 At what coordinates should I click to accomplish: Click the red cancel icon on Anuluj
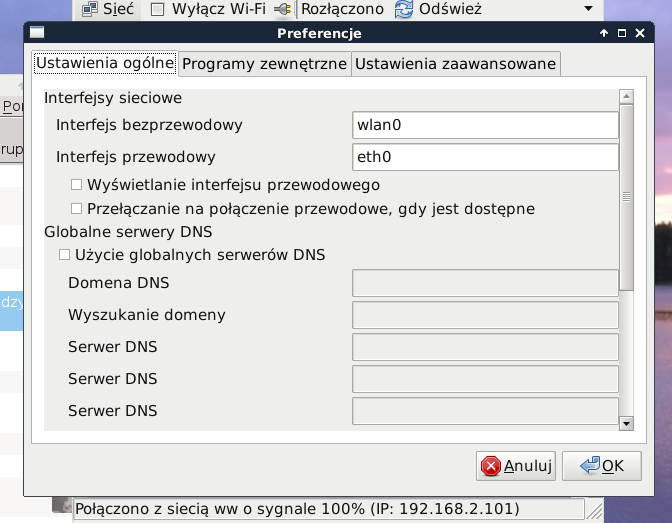[490, 465]
